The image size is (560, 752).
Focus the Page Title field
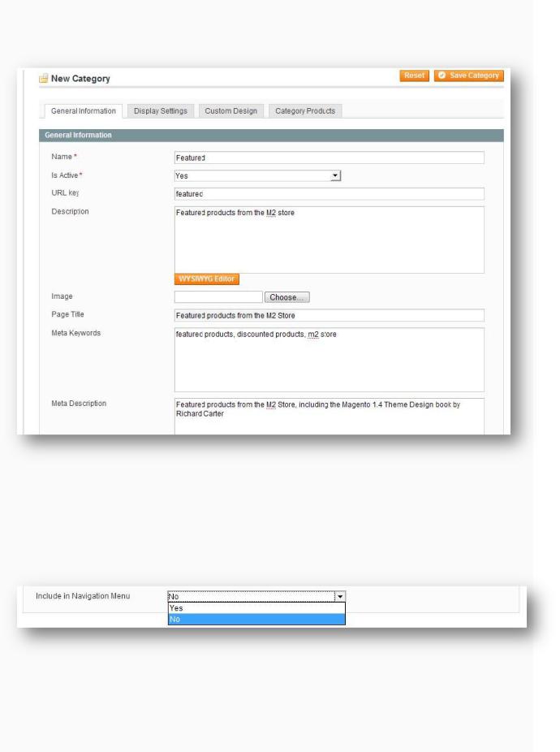click(x=330, y=316)
